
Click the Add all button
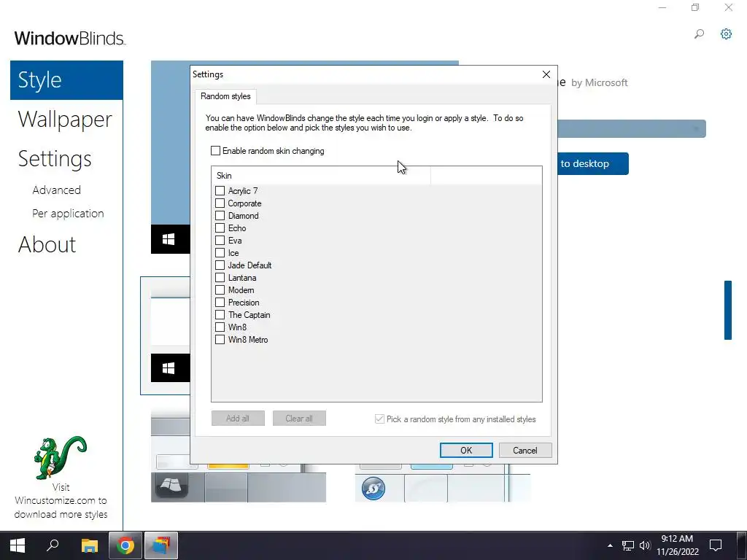click(238, 419)
